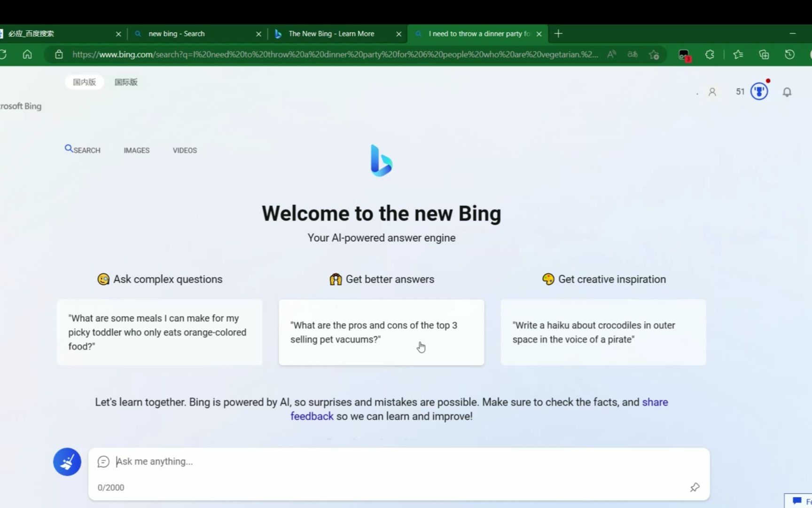Select the 国内版 domestic version toggle
812x508 pixels.
84,82
